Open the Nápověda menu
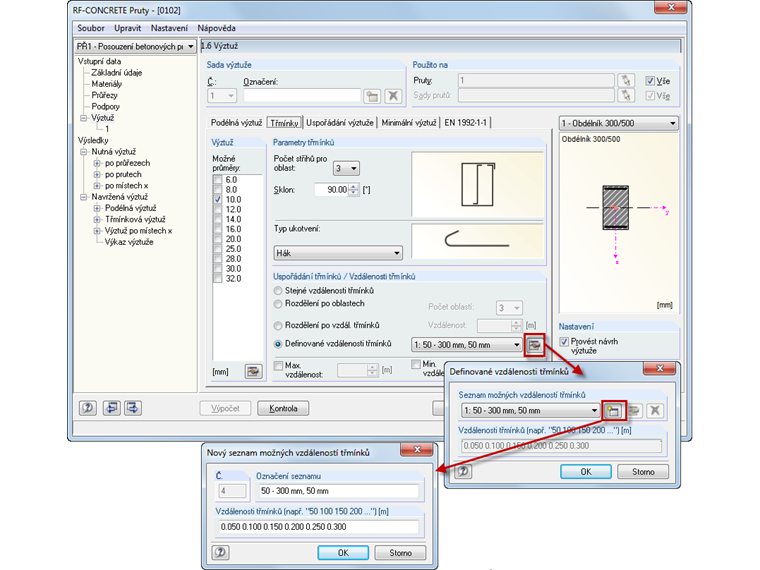This screenshot has height=570, width=760. [x=216, y=28]
